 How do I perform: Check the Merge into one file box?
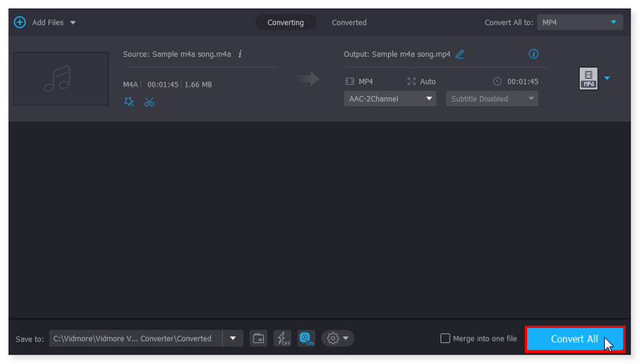coord(446,338)
